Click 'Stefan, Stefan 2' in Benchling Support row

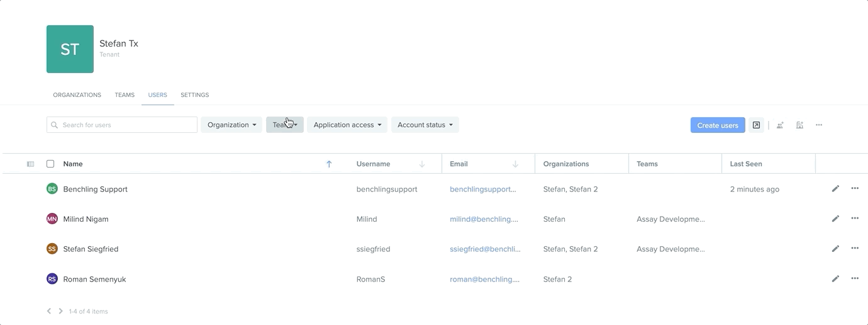570,189
